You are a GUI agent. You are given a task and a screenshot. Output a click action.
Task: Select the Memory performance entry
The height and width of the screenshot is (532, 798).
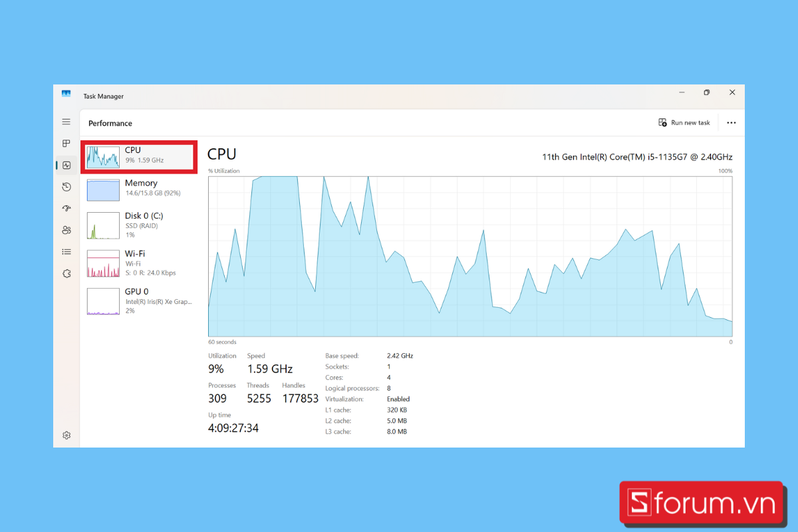(x=139, y=189)
